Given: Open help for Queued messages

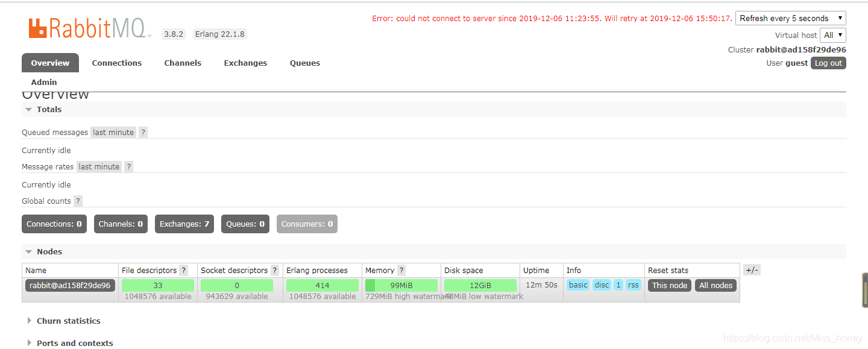Looking at the screenshot, I should tap(143, 132).
